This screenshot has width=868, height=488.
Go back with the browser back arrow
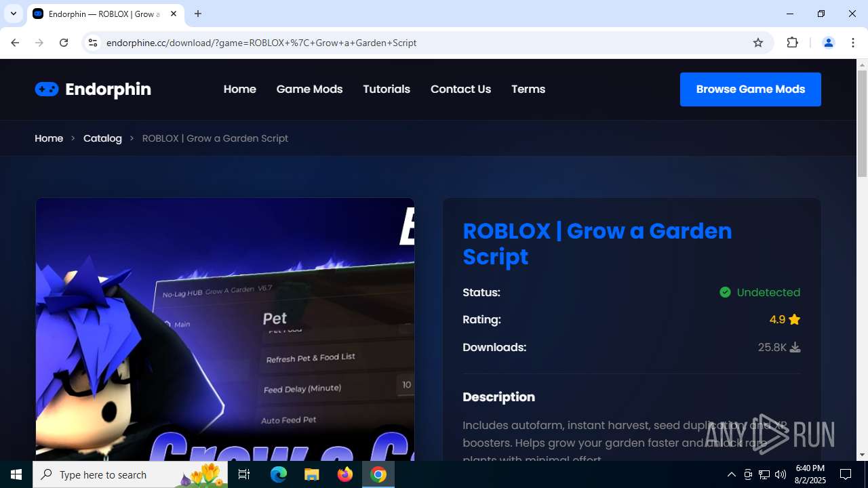(x=15, y=43)
